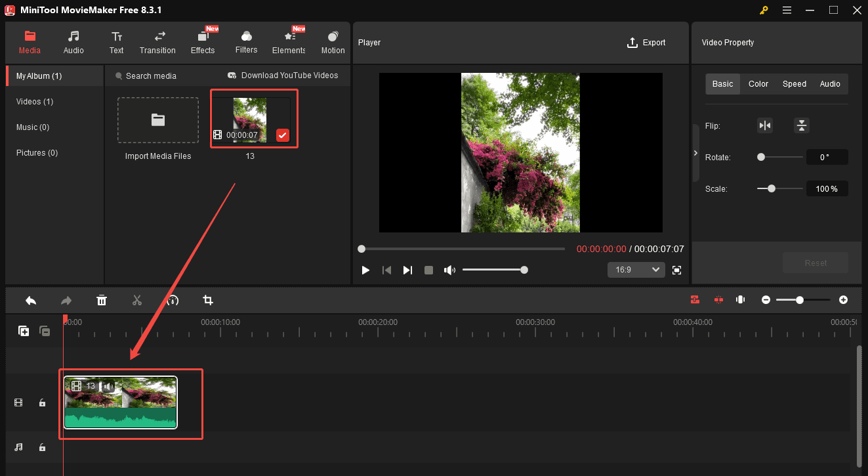868x476 pixels.
Task: Open the 16:9 aspect ratio dropdown
Action: point(636,270)
